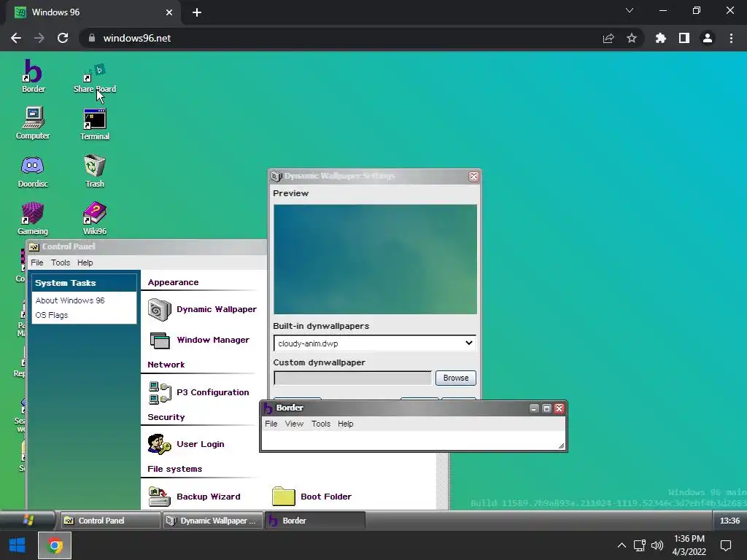747x560 pixels.
Task: Switch to Dynamic Wallpaper taskbar button
Action: [212, 521]
